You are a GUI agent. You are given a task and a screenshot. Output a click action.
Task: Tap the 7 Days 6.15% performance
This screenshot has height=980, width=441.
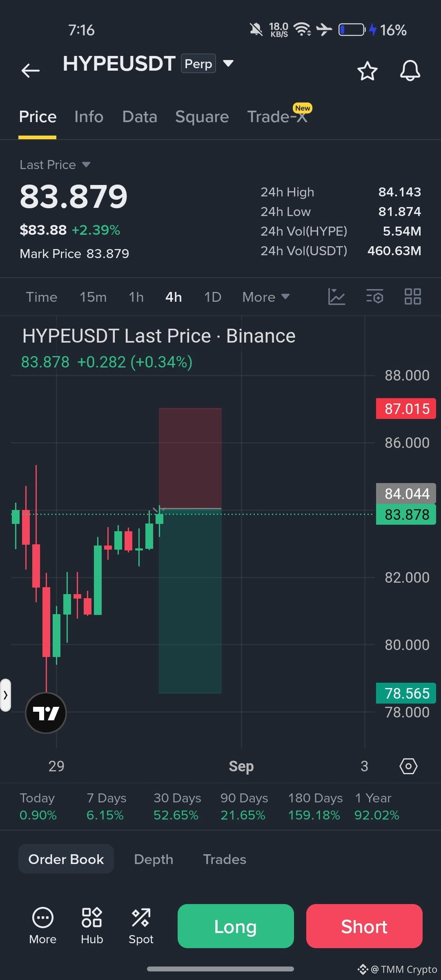(x=106, y=806)
